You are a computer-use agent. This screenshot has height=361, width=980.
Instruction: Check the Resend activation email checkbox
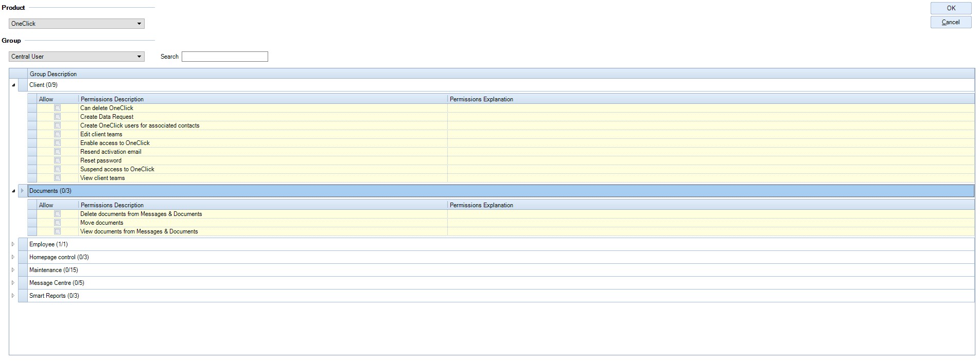coord(58,152)
